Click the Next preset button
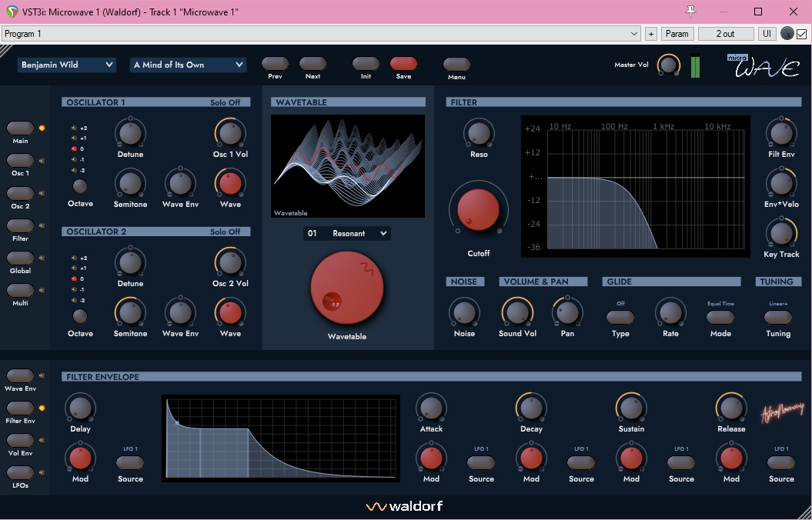This screenshot has width=812, height=520. click(312, 64)
